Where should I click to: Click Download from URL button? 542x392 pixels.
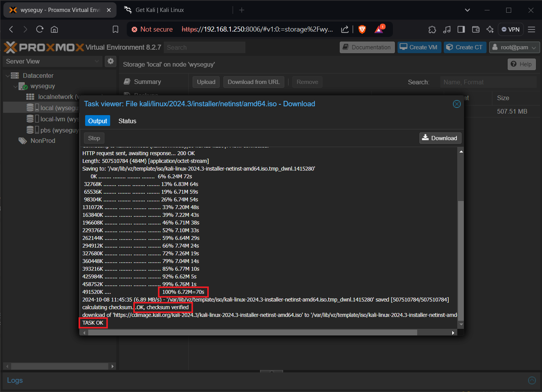pyautogui.click(x=253, y=82)
